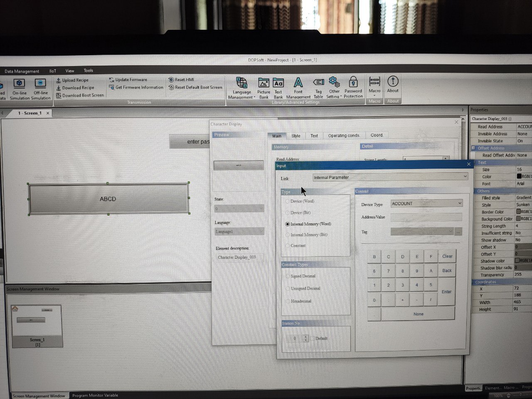The width and height of the screenshot is (532, 399).
Task: Collapse the Coordinates property group
Action: [473, 282]
